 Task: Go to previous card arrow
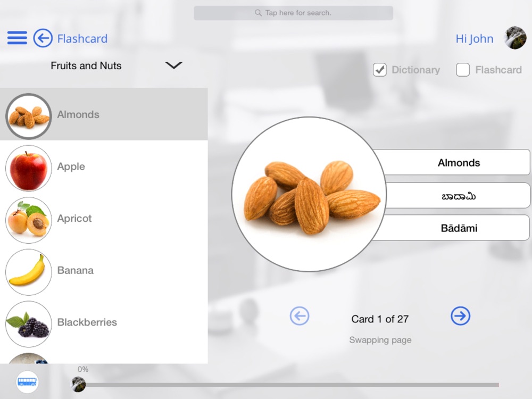coord(300,316)
